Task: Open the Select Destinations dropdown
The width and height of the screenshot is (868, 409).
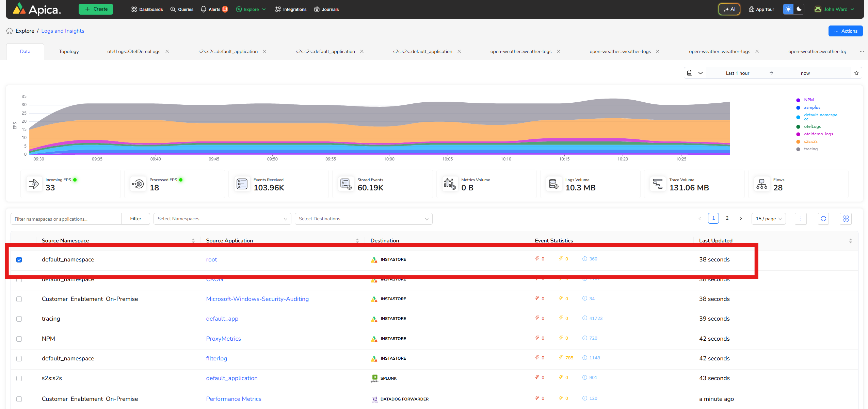Action: point(363,219)
